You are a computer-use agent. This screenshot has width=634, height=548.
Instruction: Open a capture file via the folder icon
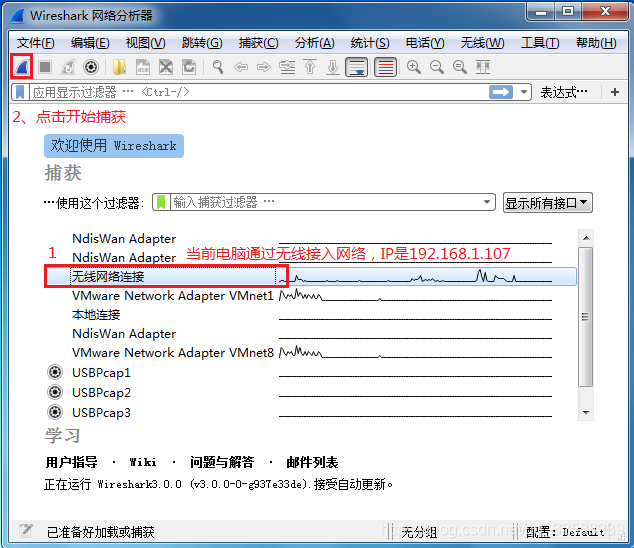119,67
